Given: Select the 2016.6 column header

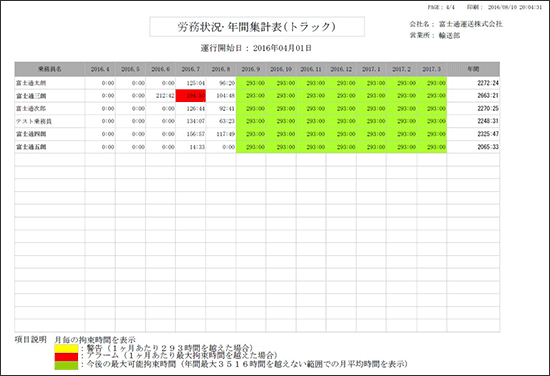Looking at the screenshot, I should (x=160, y=69).
